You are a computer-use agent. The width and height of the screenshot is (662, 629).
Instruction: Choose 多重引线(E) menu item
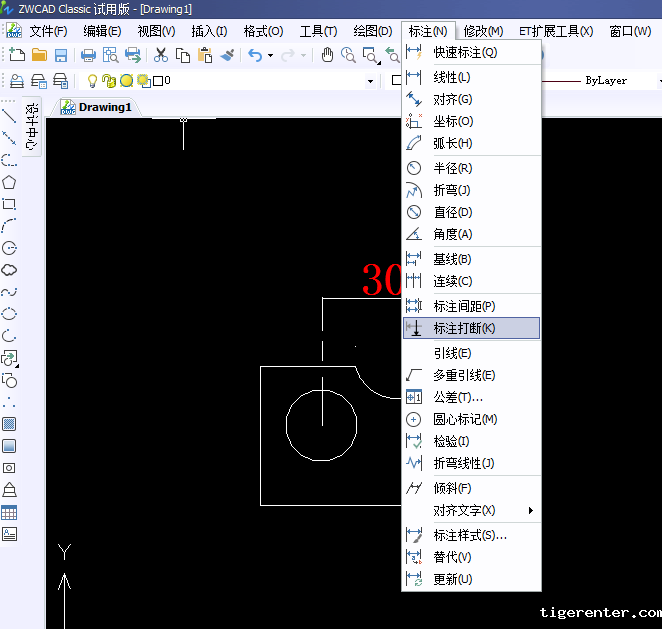pos(472,375)
